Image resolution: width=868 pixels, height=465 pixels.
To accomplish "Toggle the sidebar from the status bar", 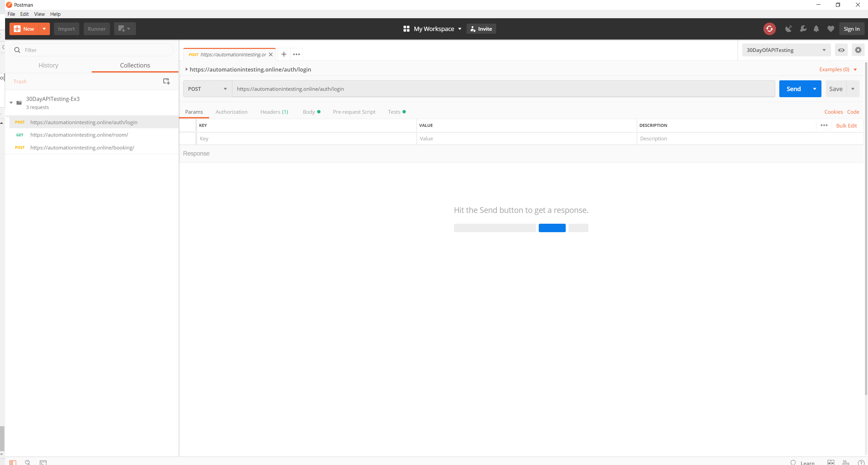I will [12, 462].
